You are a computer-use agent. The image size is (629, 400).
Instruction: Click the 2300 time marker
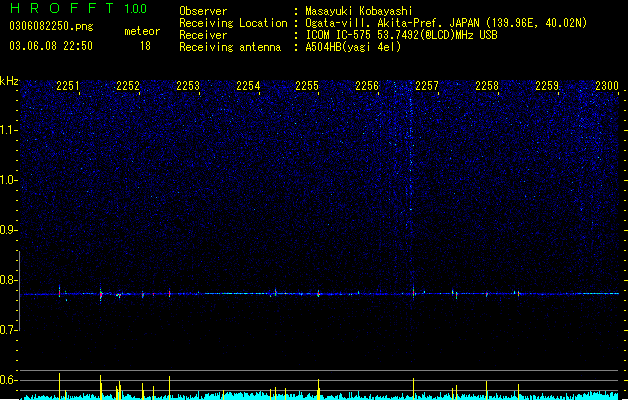tap(607, 86)
